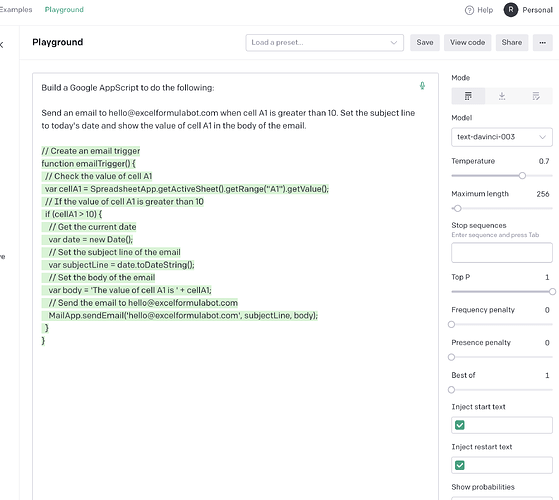This screenshot has height=500, width=559.
Task: Open the account avatar with letter R
Action: pos(511,10)
